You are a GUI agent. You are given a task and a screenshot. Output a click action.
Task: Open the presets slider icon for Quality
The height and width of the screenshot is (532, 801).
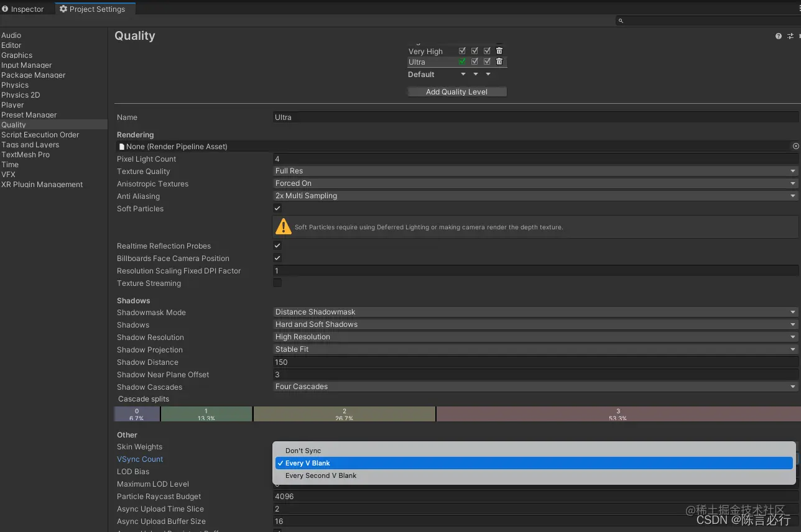[790, 36]
